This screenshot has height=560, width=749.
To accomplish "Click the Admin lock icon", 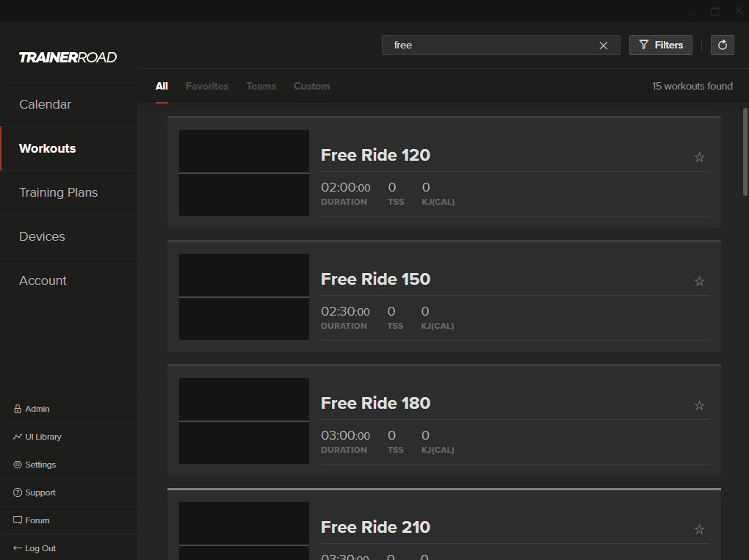I will [x=18, y=409].
